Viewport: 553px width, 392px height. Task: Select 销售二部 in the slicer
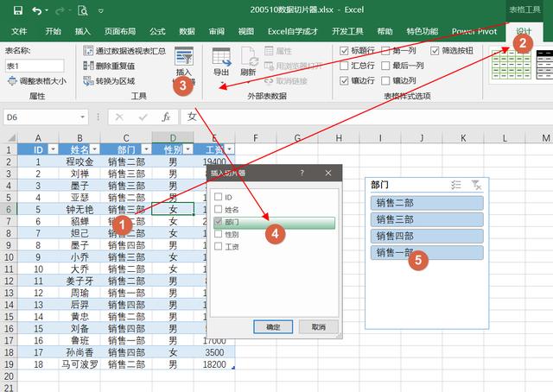pos(427,203)
